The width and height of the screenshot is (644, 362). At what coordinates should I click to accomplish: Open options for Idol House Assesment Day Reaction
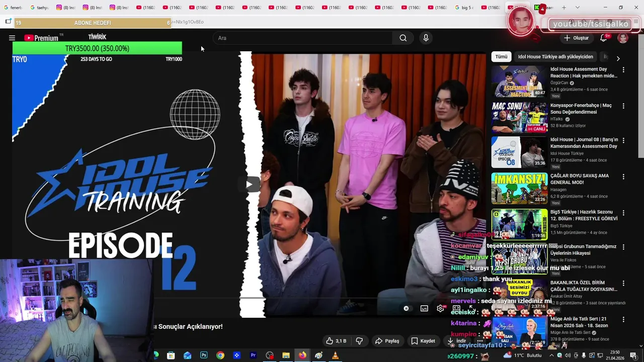(623, 70)
